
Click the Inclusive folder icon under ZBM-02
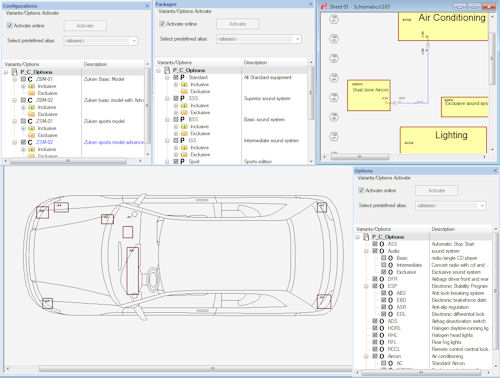point(32,107)
